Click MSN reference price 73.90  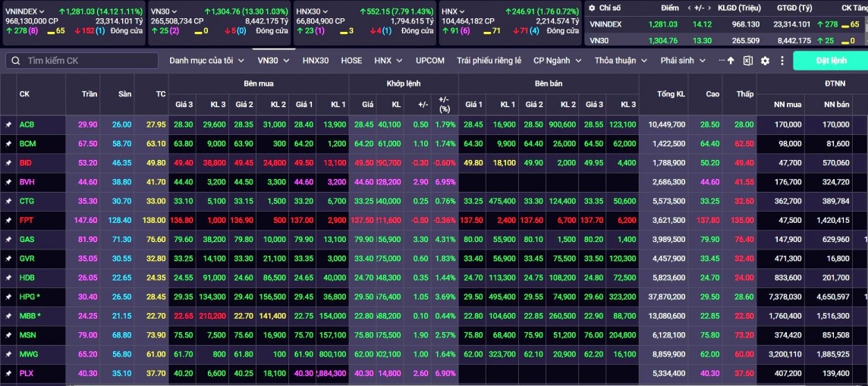156,335
